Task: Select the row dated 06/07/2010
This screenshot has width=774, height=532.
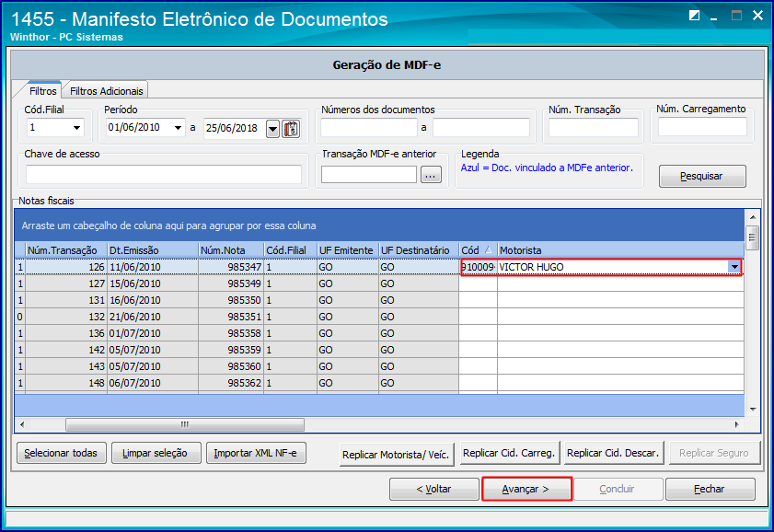Action: (x=379, y=383)
